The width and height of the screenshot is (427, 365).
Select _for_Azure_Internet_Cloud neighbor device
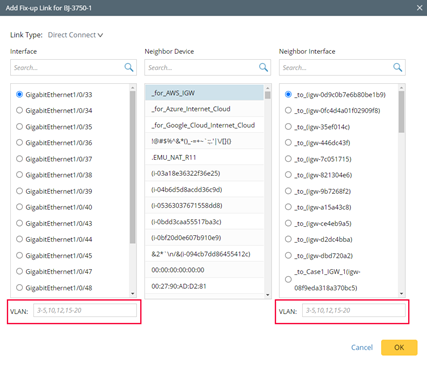click(204, 109)
